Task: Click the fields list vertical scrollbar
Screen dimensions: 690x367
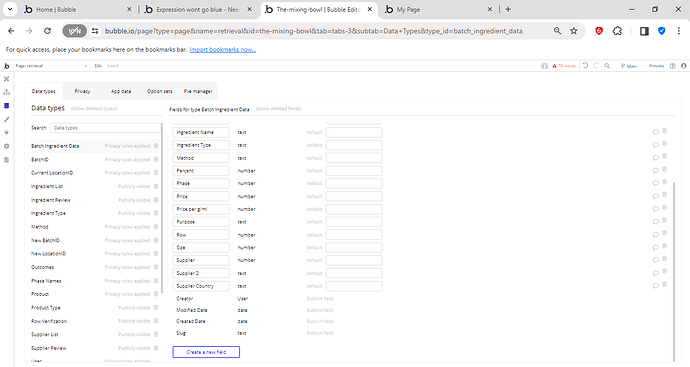Action: click(674, 271)
